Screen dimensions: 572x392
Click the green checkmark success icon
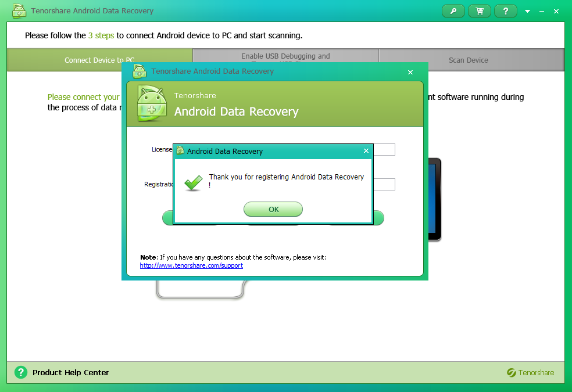pos(194,182)
